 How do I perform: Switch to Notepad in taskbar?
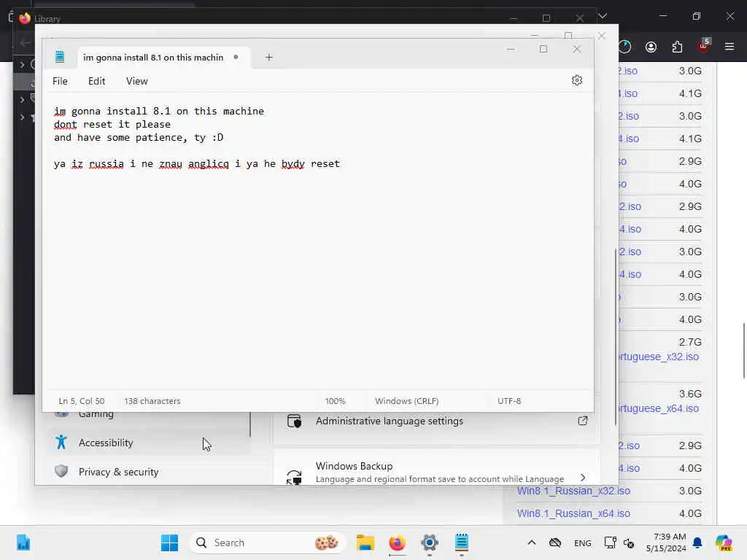(461, 542)
